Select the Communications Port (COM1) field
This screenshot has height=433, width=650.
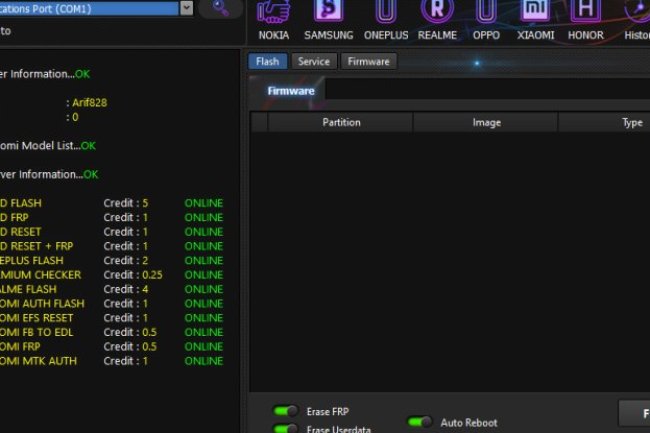[x=89, y=8]
